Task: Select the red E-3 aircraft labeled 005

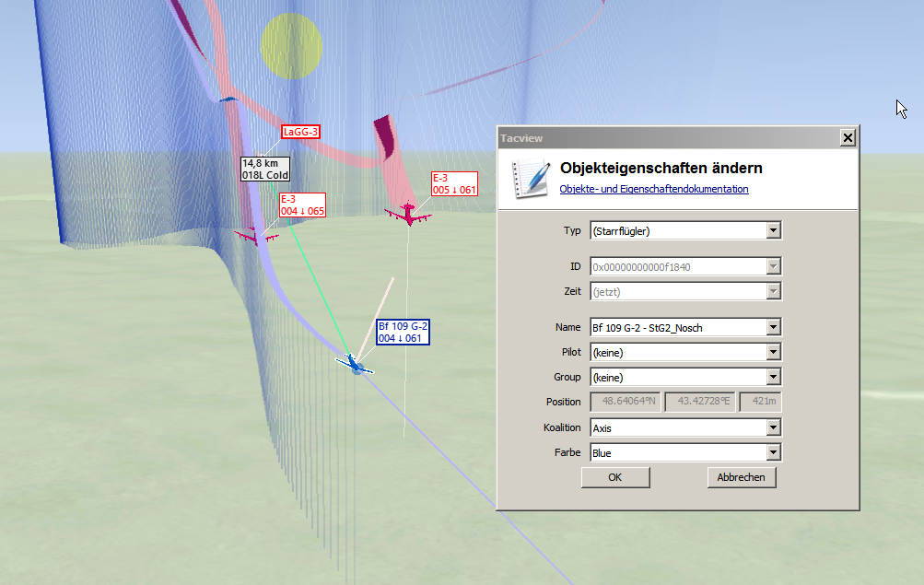Action: pos(408,215)
